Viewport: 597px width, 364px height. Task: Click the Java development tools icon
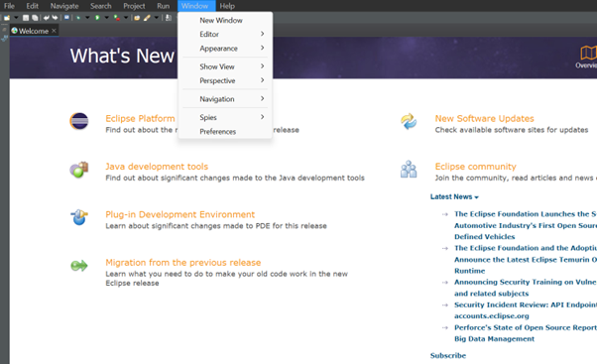[x=79, y=170]
